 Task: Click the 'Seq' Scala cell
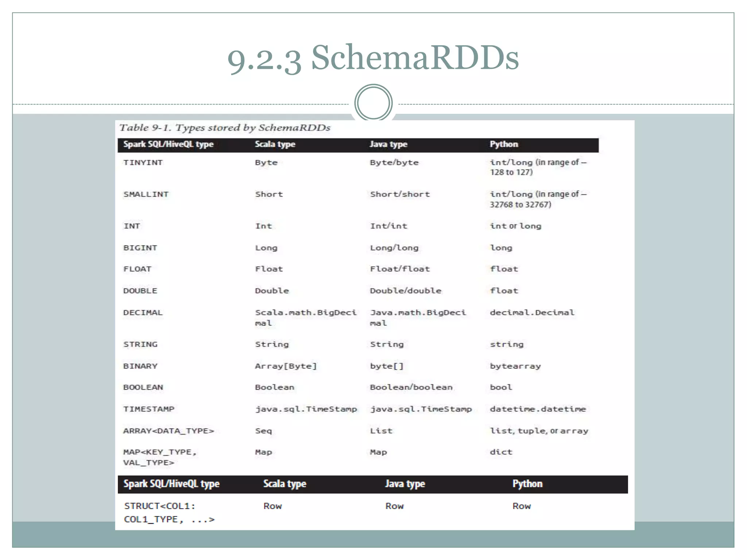pos(263,431)
